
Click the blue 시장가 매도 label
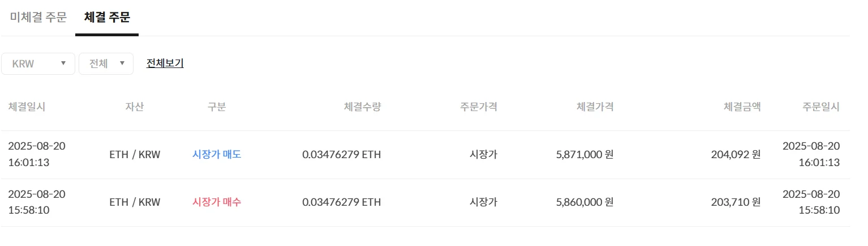click(217, 154)
